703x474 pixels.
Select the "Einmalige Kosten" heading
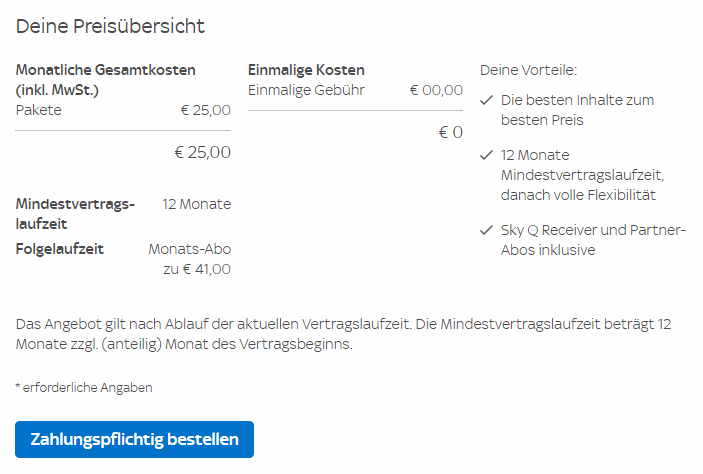point(306,70)
